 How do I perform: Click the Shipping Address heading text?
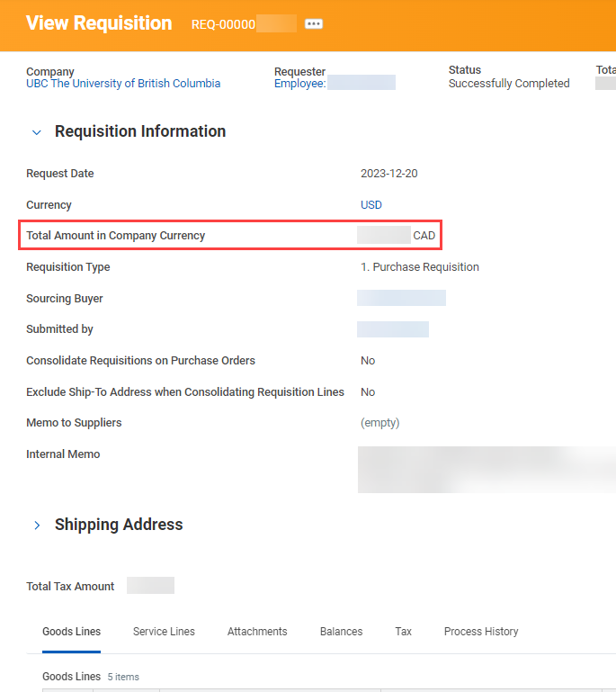tap(119, 525)
